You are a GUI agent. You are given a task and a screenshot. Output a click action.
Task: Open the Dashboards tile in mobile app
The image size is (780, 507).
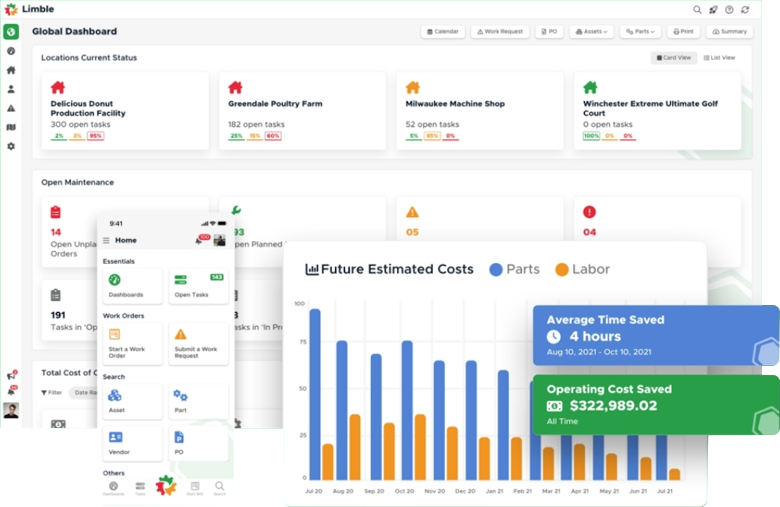(x=132, y=286)
